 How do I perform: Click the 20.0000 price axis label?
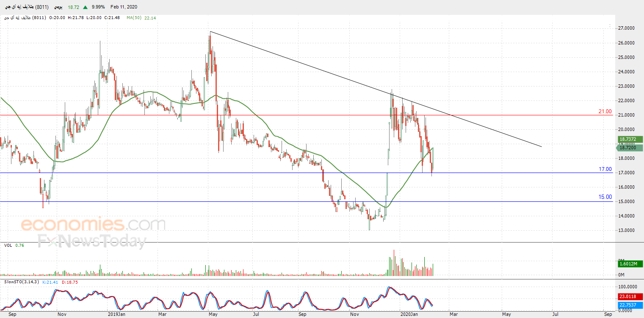(627, 129)
